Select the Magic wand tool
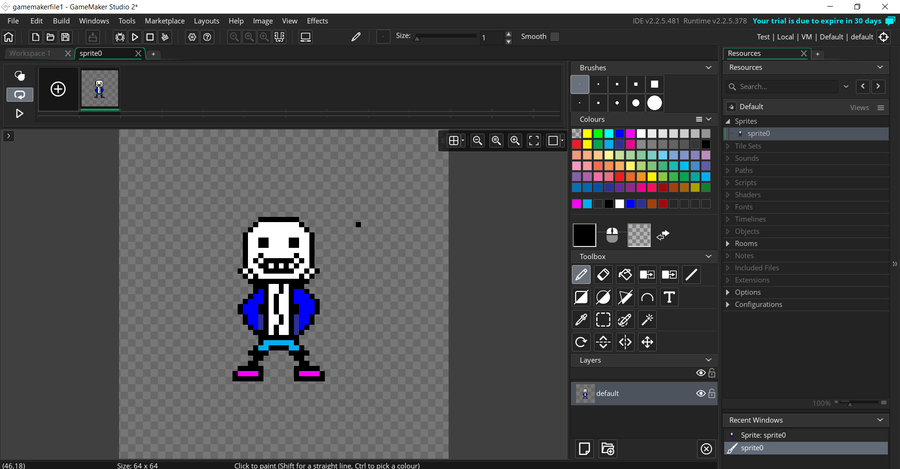900x469 pixels. click(x=647, y=320)
